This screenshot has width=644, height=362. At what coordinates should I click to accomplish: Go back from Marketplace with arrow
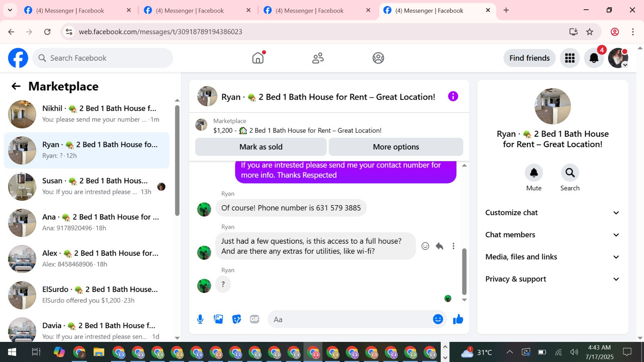coord(16,86)
